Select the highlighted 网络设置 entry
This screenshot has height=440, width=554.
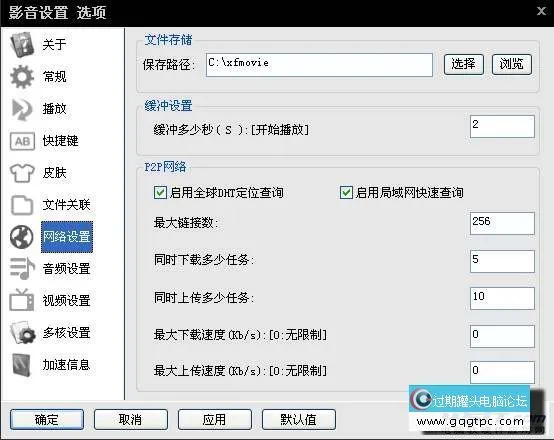tap(67, 237)
